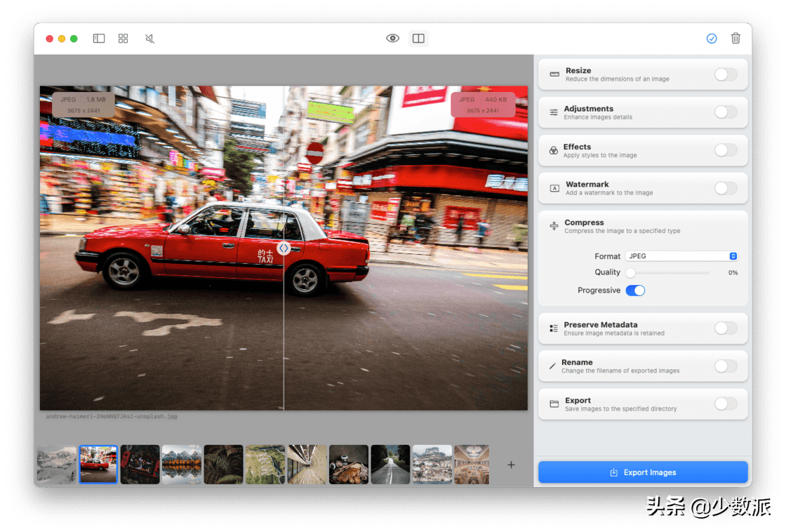Switch to grid view icon

124,39
